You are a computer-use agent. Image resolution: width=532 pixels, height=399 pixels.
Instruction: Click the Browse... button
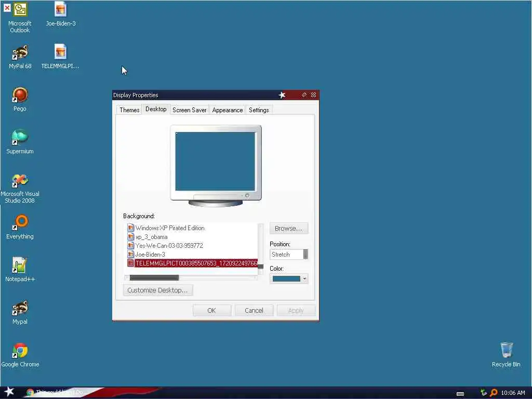point(289,229)
